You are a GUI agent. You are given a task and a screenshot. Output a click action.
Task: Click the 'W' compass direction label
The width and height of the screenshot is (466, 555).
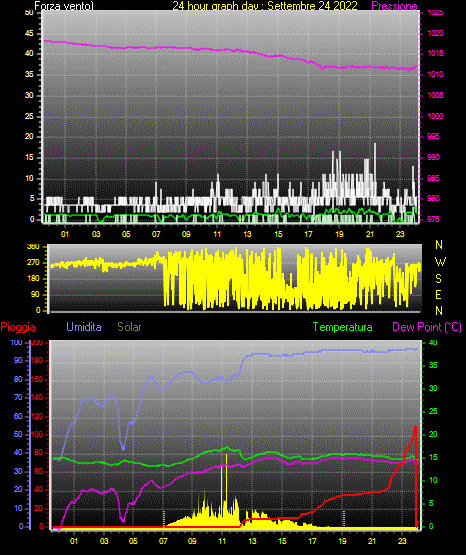tap(440, 262)
